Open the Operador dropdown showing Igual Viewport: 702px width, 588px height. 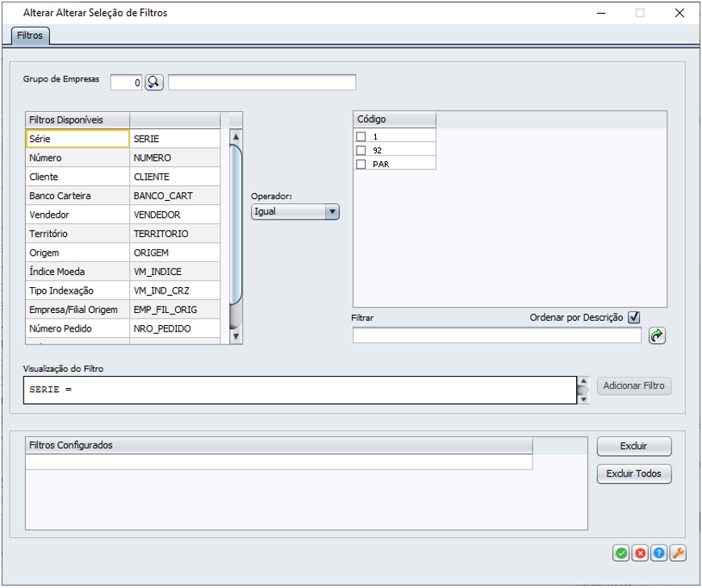pos(295,211)
